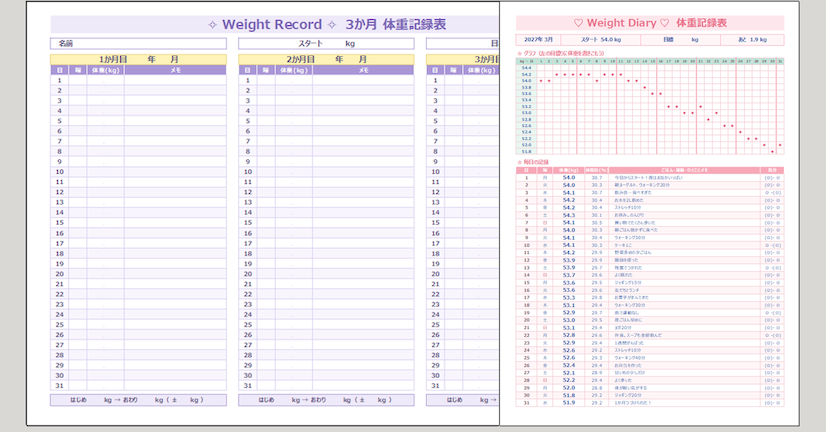Viewport: 826px width, 432px height.
Task: Select day 1 row memo cell in 1か月目
Action: [x=175, y=80]
